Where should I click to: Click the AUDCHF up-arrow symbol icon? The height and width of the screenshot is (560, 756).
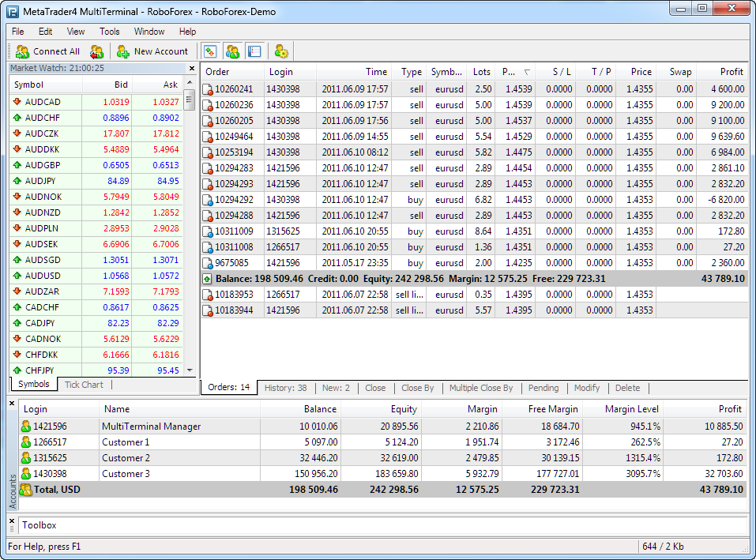coord(17,118)
